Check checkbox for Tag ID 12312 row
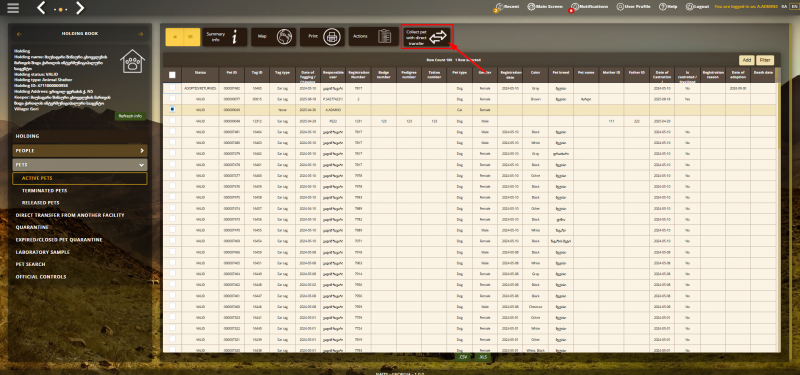This screenshot has width=800, height=375. 172,120
